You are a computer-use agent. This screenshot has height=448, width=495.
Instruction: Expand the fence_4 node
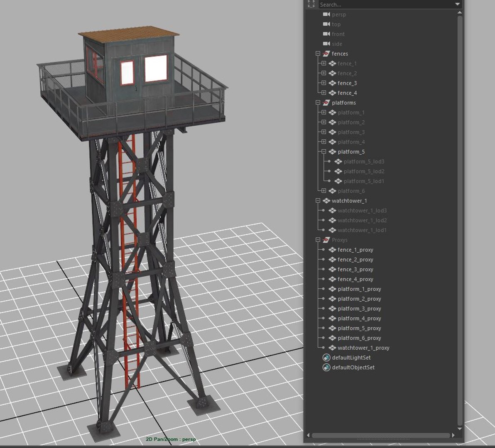coord(323,93)
